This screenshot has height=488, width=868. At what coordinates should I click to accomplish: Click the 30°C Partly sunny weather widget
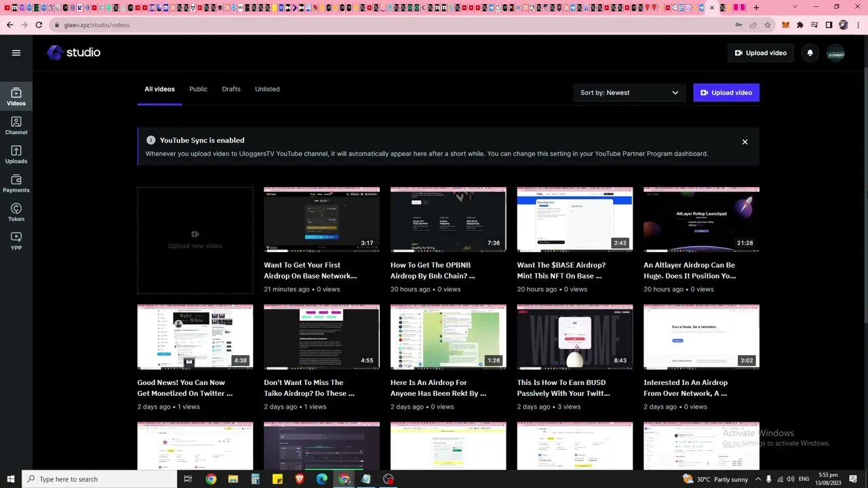click(716, 479)
